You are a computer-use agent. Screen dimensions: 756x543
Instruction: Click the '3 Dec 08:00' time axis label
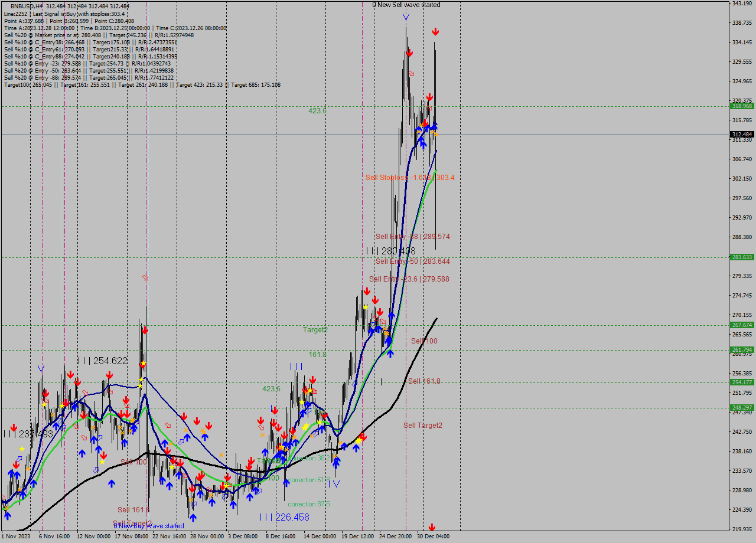coord(243,537)
